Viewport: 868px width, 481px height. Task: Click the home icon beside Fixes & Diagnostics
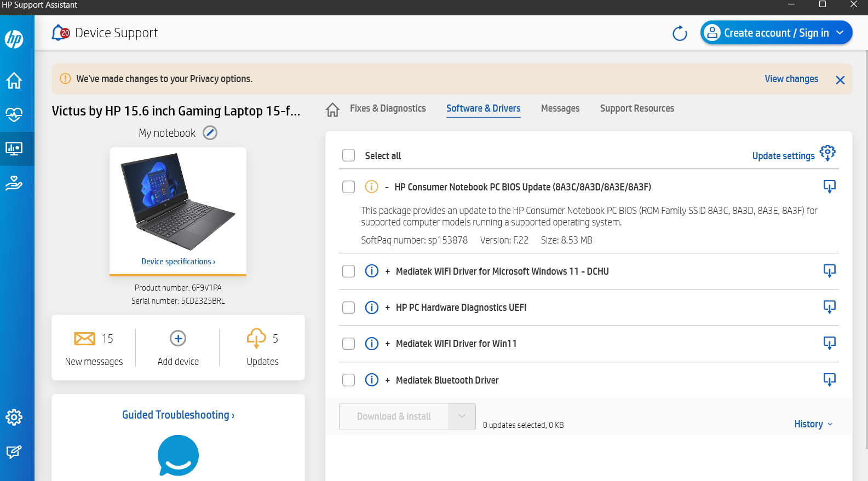tap(332, 109)
